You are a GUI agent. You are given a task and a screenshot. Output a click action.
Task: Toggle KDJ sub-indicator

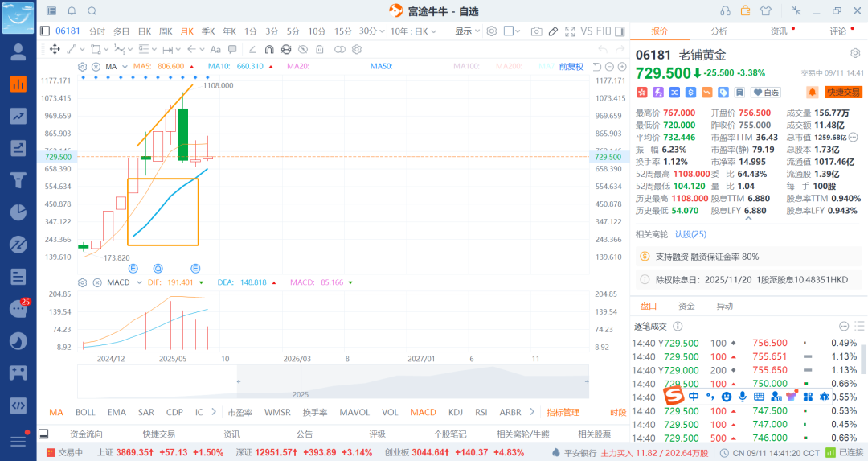pyautogui.click(x=456, y=412)
